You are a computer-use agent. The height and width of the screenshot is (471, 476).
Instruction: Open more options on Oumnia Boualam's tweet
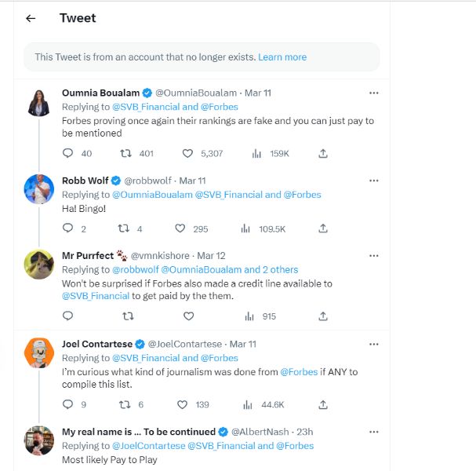tap(373, 93)
